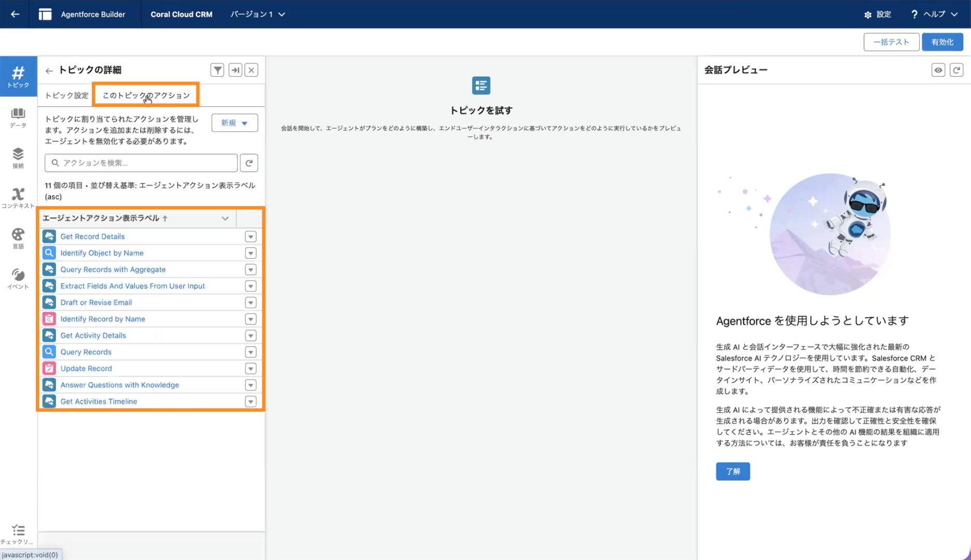Click the Update Record row icon
The width and height of the screenshot is (971, 560).
click(49, 369)
